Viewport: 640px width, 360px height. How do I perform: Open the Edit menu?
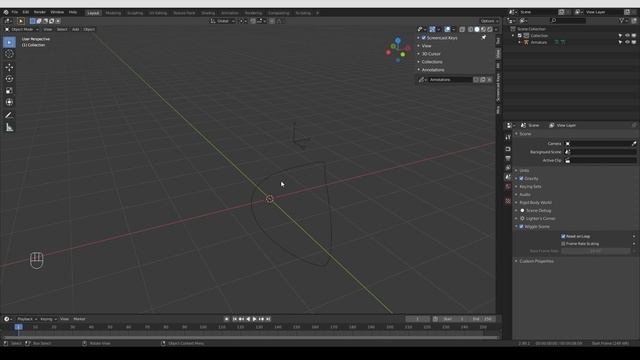click(x=26, y=12)
